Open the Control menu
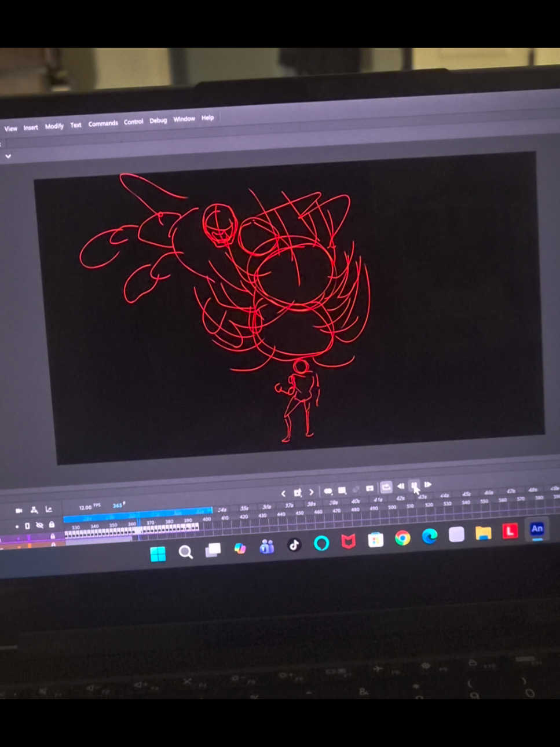The image size is (560, 747). coord(133,122)
